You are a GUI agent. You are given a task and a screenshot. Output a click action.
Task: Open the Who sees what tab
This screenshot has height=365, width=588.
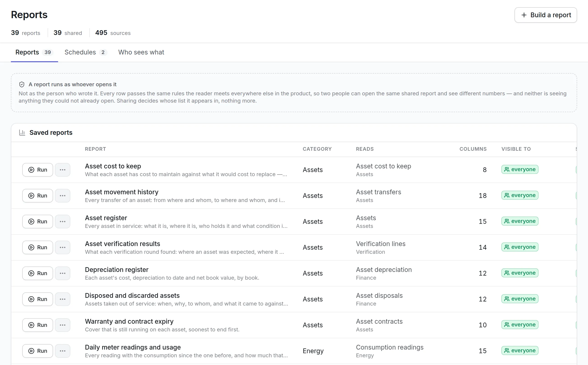coord(141,52)
